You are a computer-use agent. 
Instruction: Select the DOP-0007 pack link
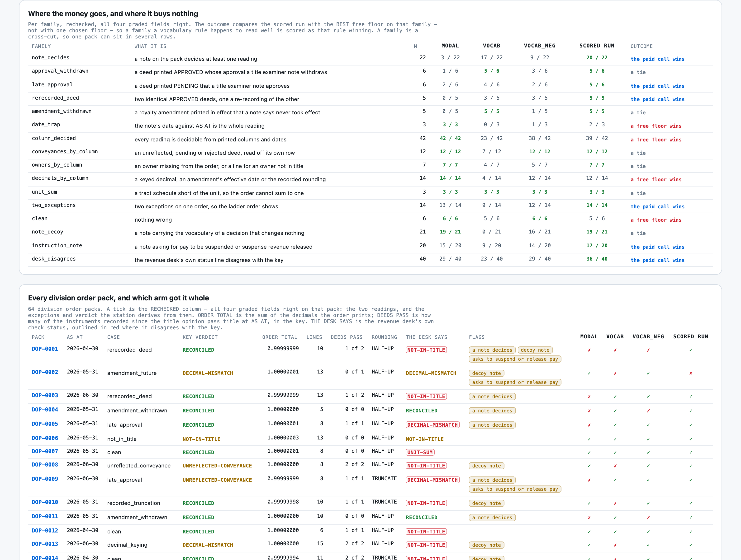45,451
